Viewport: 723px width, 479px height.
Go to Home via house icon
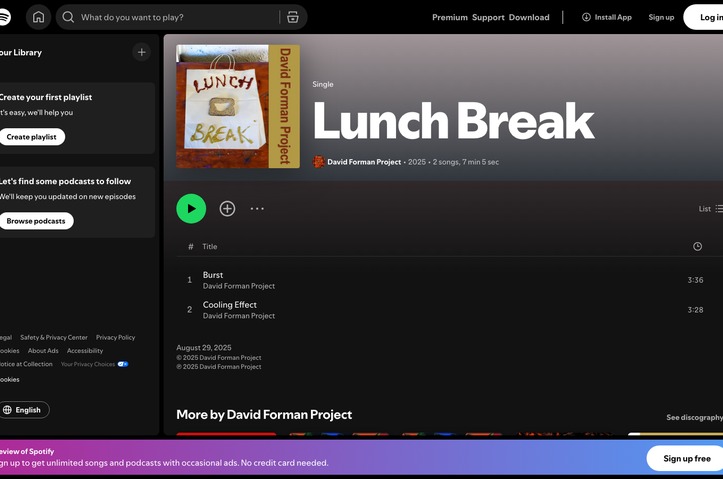pos(38,18)
